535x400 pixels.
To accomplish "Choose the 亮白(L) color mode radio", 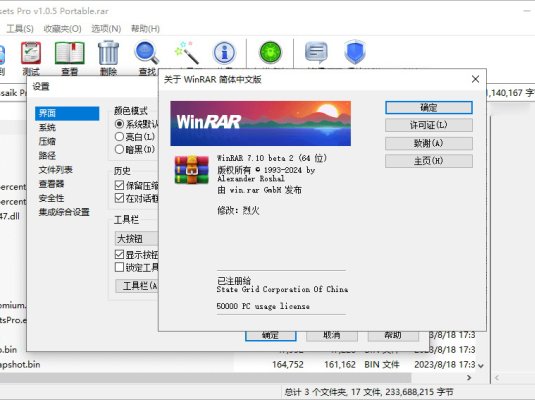I will click(x=119, y=137).
